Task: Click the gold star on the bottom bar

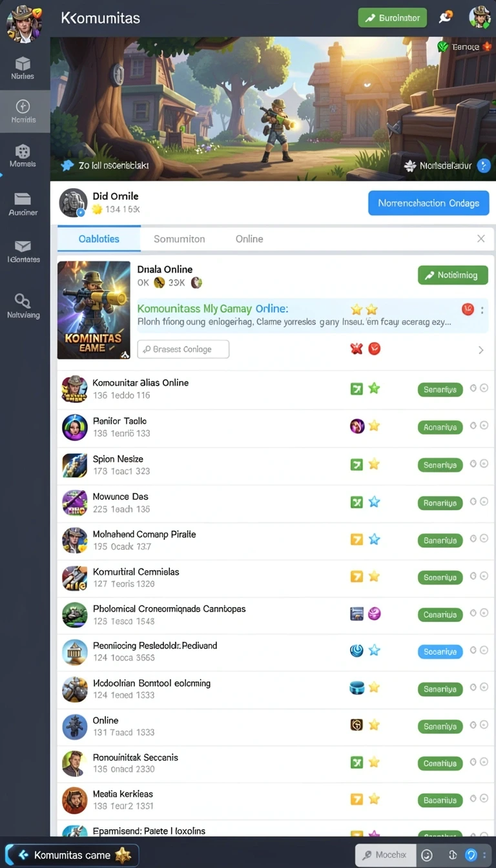Action: [x=123, y=855]
